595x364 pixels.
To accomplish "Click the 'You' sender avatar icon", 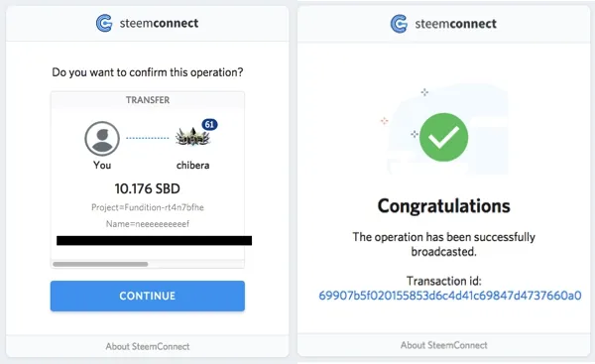I will click(102, 138).
